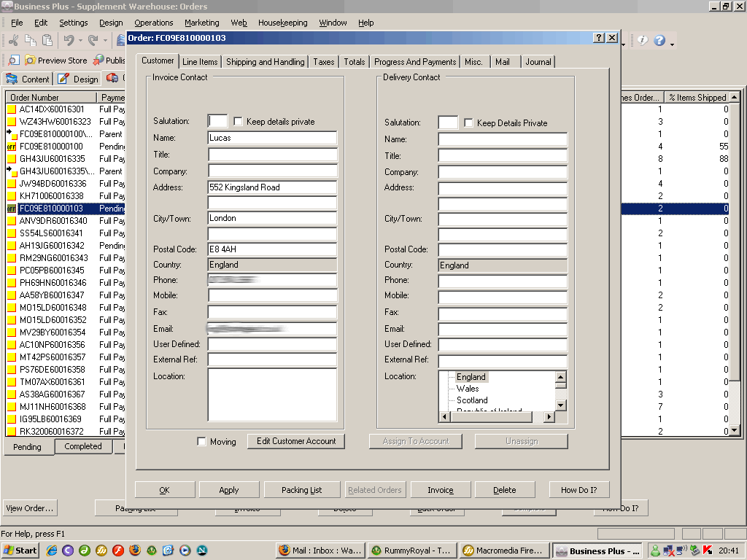The height and width of the screenshot is (560, 747).
Task: Click the info speech bubble icon
Action: (x=643, y=41)
